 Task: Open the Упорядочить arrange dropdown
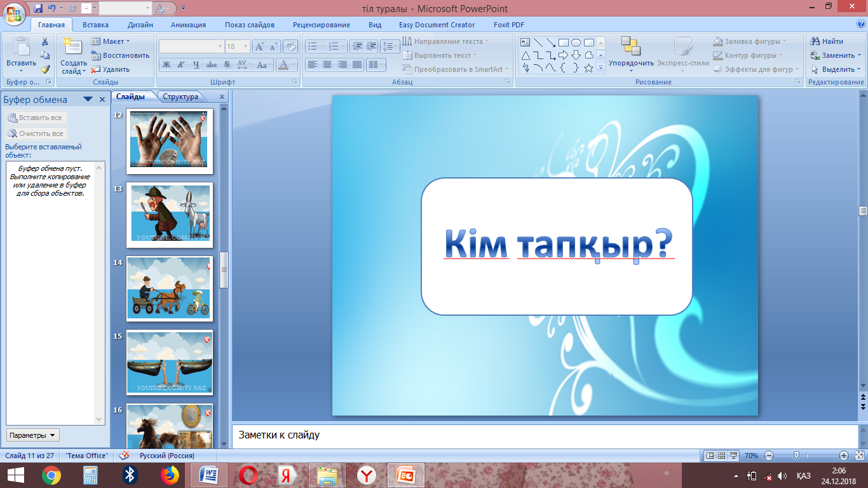pos(630,63)
